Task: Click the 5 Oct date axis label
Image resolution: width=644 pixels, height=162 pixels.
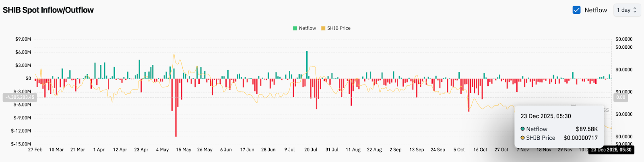Action: pos(459,150)
